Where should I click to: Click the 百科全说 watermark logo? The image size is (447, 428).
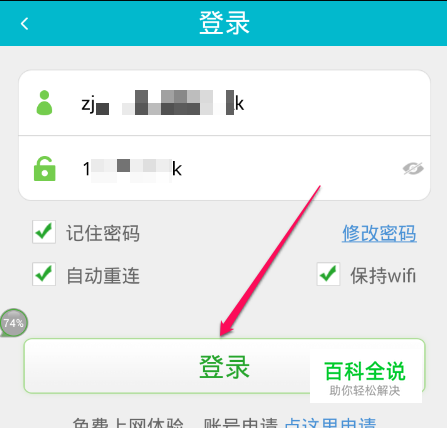pos(365,377)
